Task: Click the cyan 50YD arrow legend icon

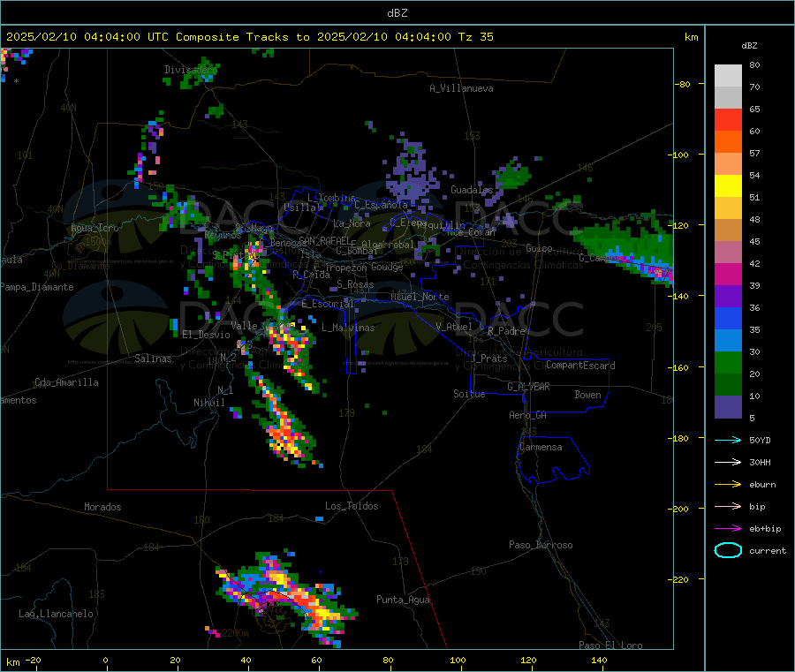Action: click(x=728, y=440)
